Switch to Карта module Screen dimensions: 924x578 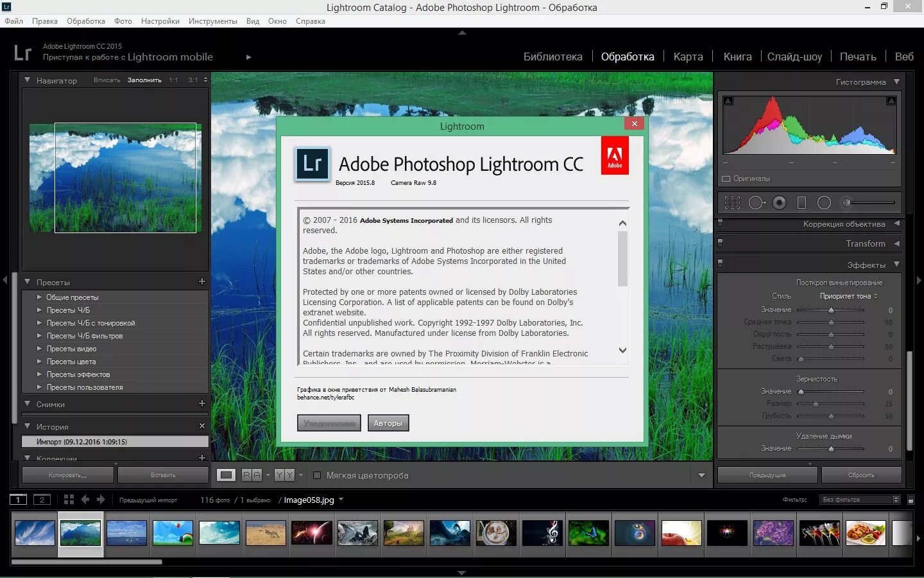[689, 57]
